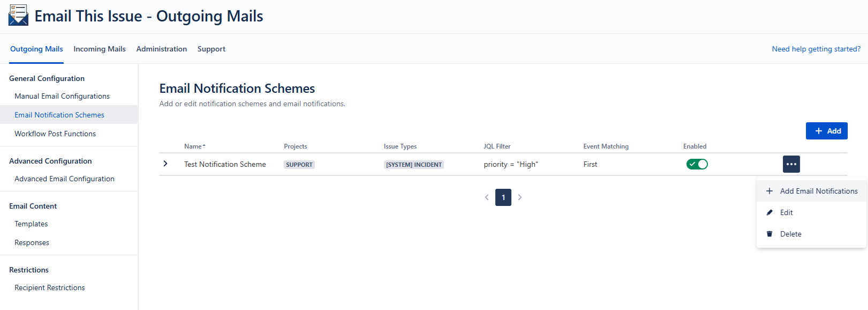Open the Administration tab
Viewport: 868px width, 310px height.
point(162,49)
